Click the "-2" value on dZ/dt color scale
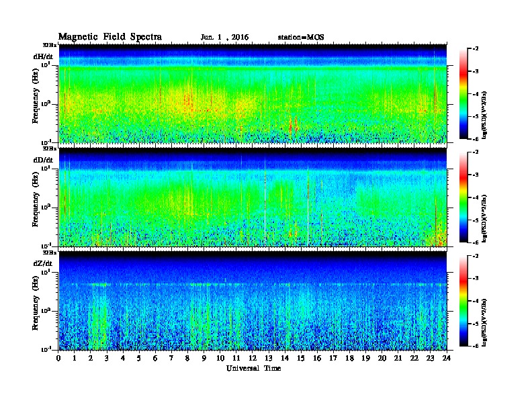Image resolution: width=532 pixels, height=411 pixels. [476, 256]
